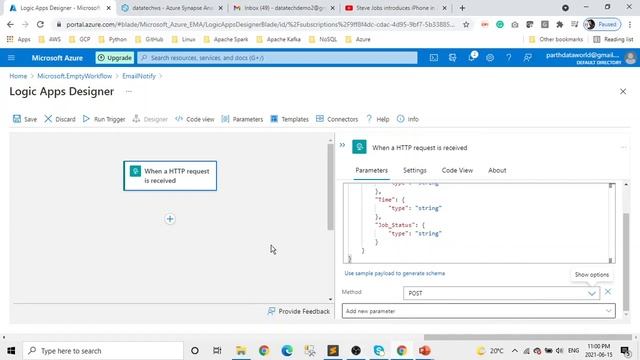
Task: Switch to the trigger Settings tab
Action: coord(415,170)
